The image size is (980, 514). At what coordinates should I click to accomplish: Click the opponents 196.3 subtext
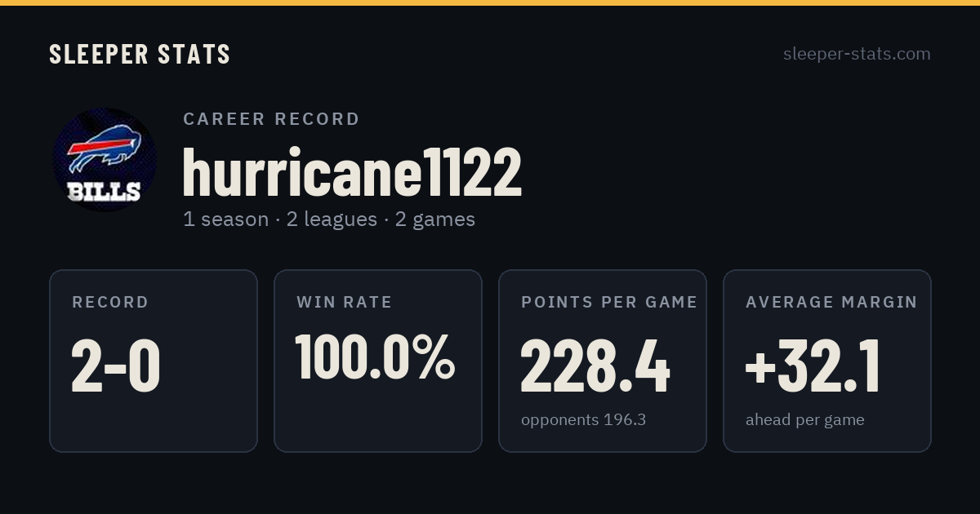coord(584,420)
